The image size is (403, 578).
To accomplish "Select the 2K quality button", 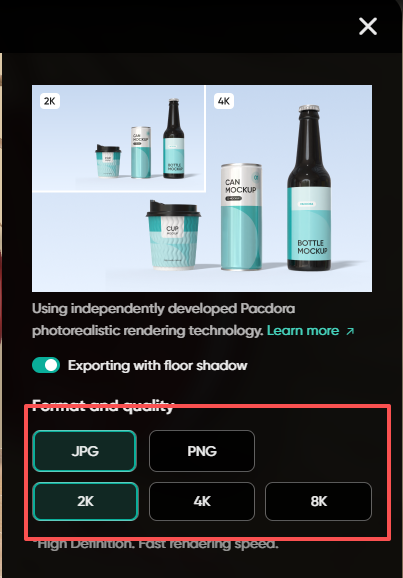I will click(86, 501).
